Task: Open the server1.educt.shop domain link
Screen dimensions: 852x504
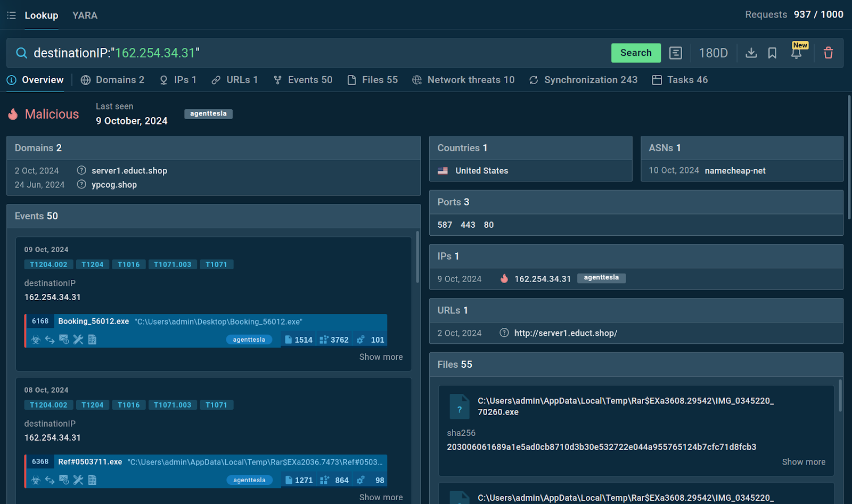Action: click(x=129, y=171)
